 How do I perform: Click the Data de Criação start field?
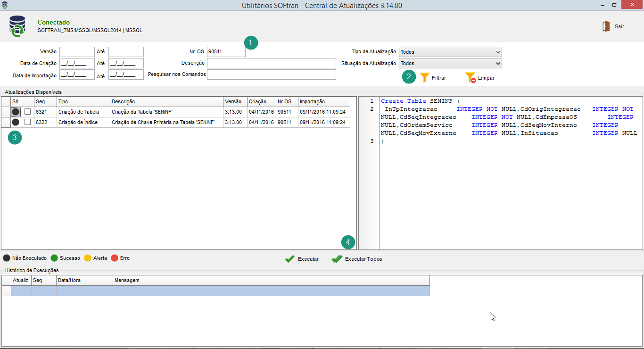click(77, 63)
